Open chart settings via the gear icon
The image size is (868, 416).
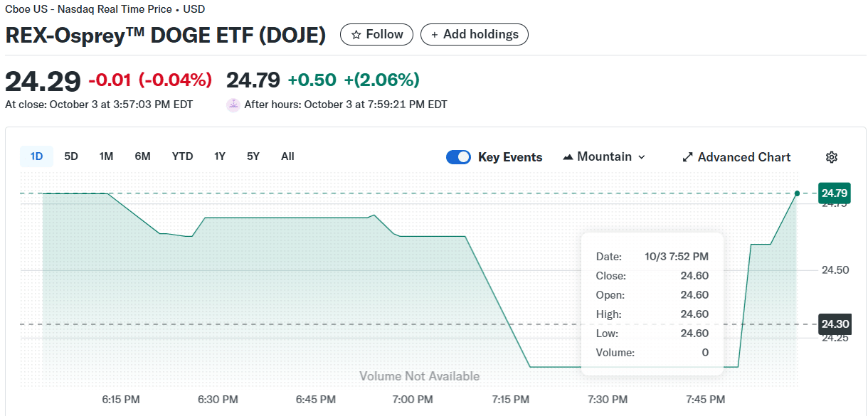click(831, 156)
